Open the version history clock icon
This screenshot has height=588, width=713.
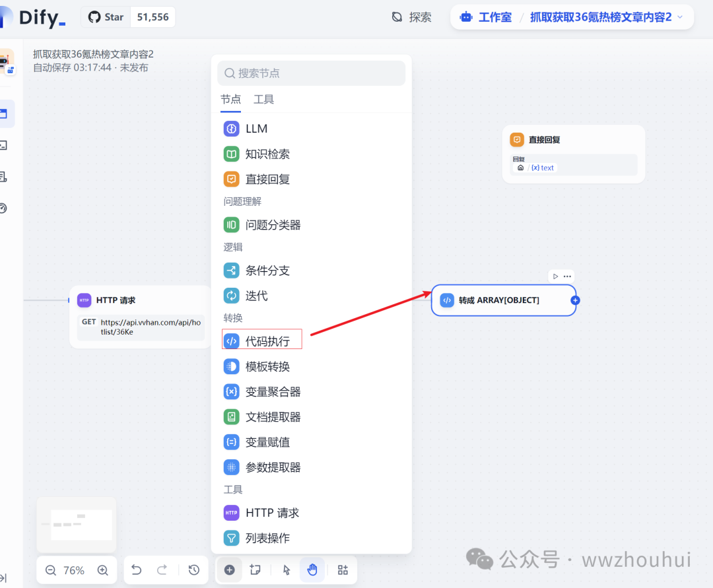193,570
